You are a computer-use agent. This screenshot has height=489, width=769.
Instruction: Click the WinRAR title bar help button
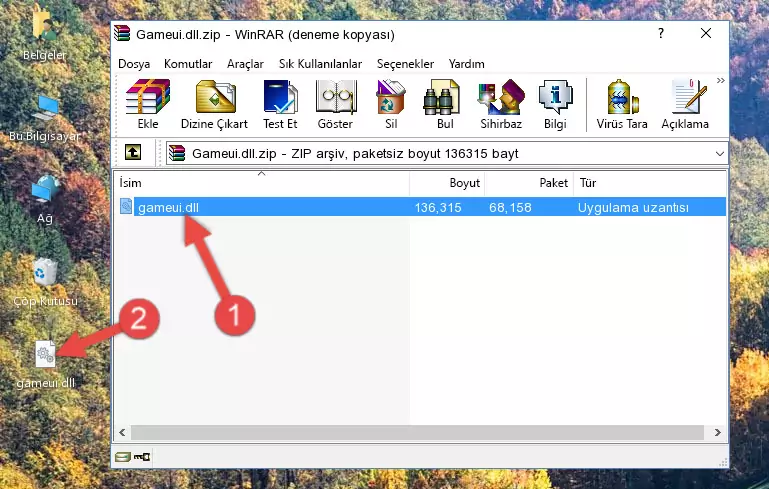tap(661, 33)
